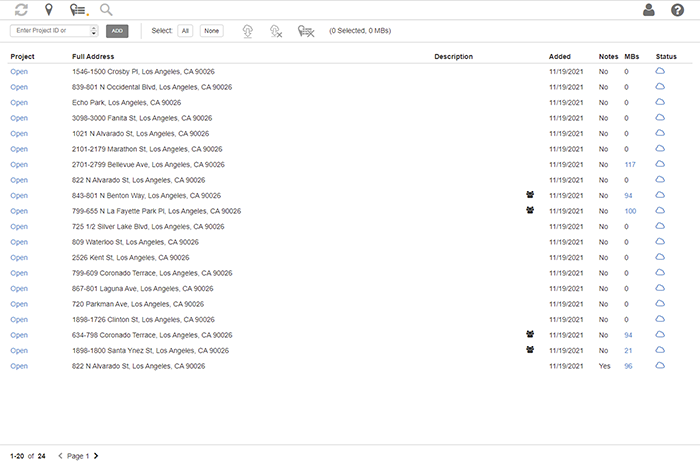This screenshot has width=700, height=467.
Task: Click the cloud download icon in toolbar
Action: tap(247, 31)
